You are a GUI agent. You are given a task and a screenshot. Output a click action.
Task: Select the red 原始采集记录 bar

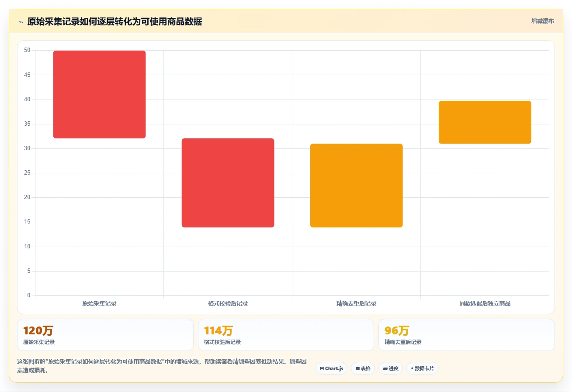[x=99, y=94]
